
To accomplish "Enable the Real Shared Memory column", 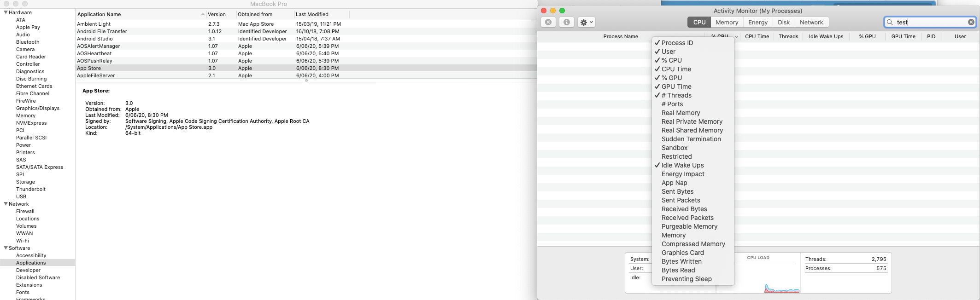I will [693, 130].
